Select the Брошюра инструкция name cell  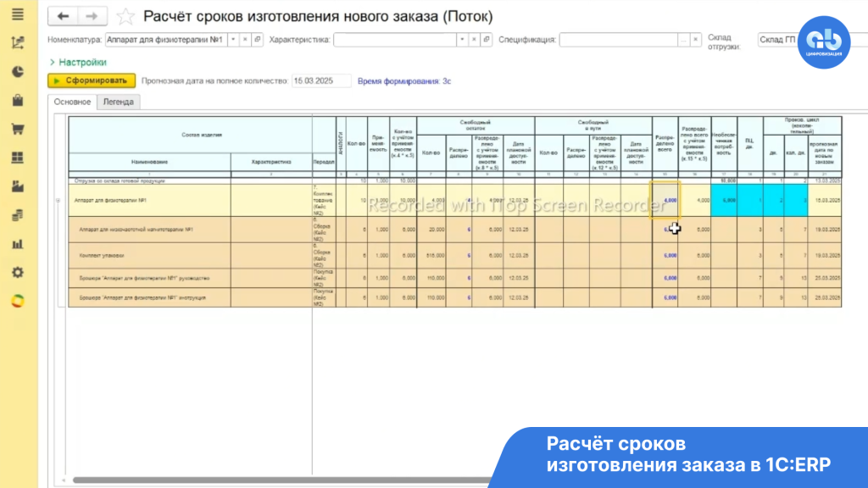coord(149,297)
